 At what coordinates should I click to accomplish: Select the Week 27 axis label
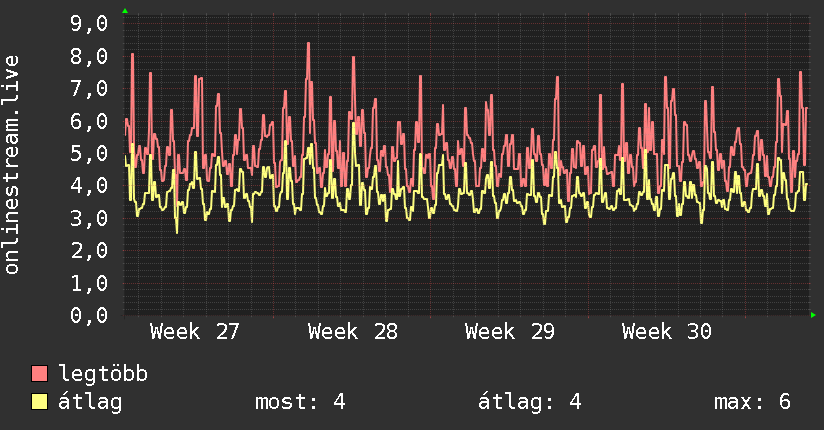pos(194,332)
